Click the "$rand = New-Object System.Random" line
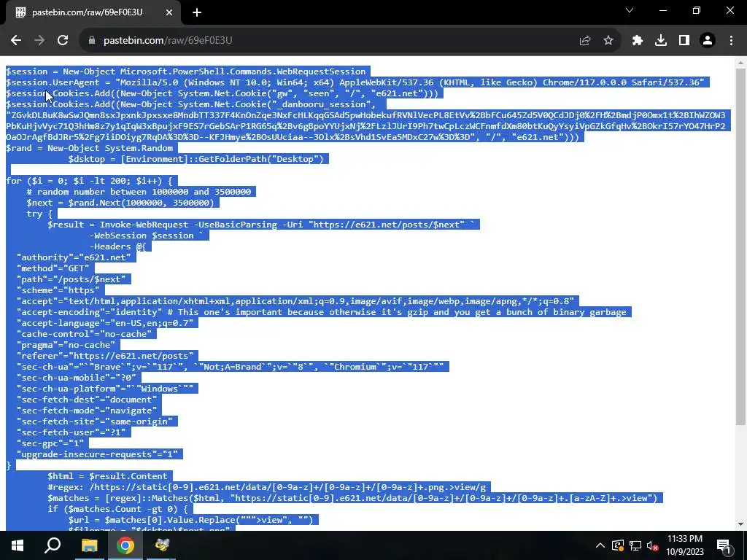The image size is (747, 560). coord(89,148)
